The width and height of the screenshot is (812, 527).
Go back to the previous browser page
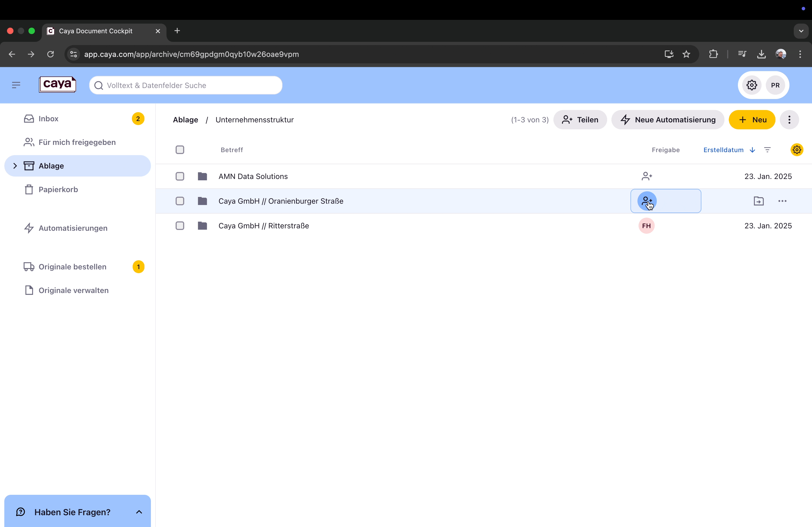12,54
